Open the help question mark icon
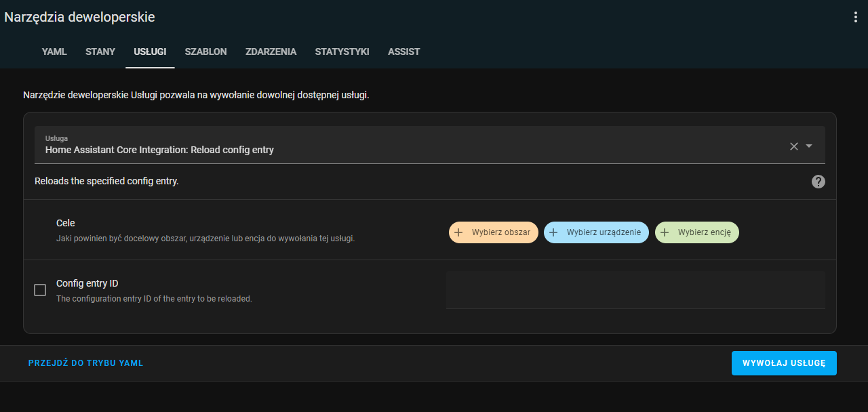The height and width of the screenshot is (412, 868). pyautogui.click(x=818, y=182)
